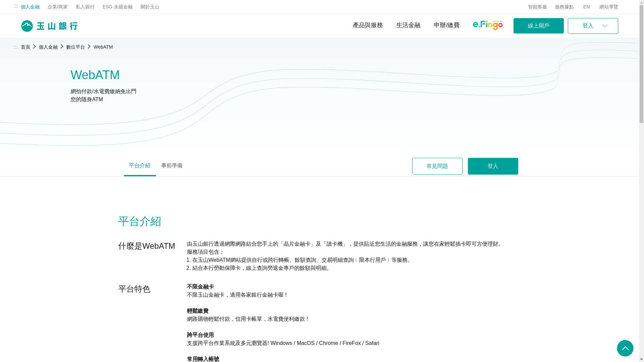
Task: Select the 個人金融 top navigation link
Action: pyautogui.click(x=30, y=7)
